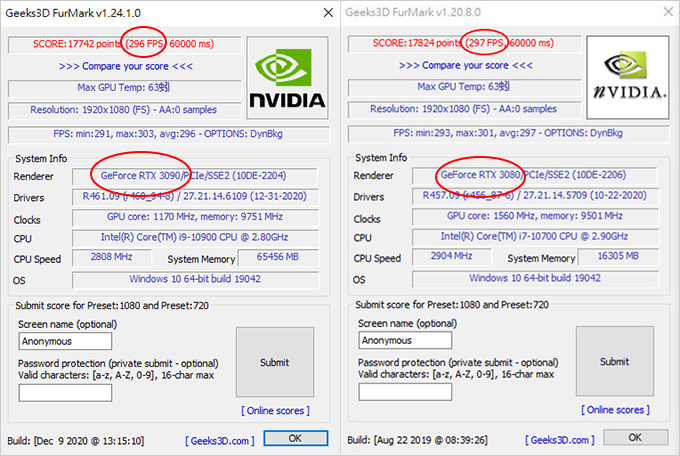Click the 65456 MB system memory value
Image resolution: width=680 pixels, height=456 pixels.
point(278,257)
